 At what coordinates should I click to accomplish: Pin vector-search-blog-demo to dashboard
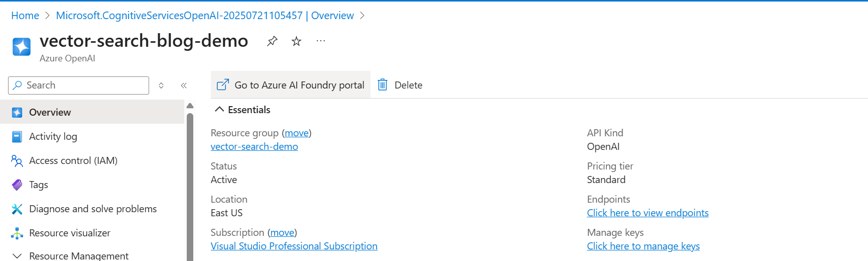(272, 41)
